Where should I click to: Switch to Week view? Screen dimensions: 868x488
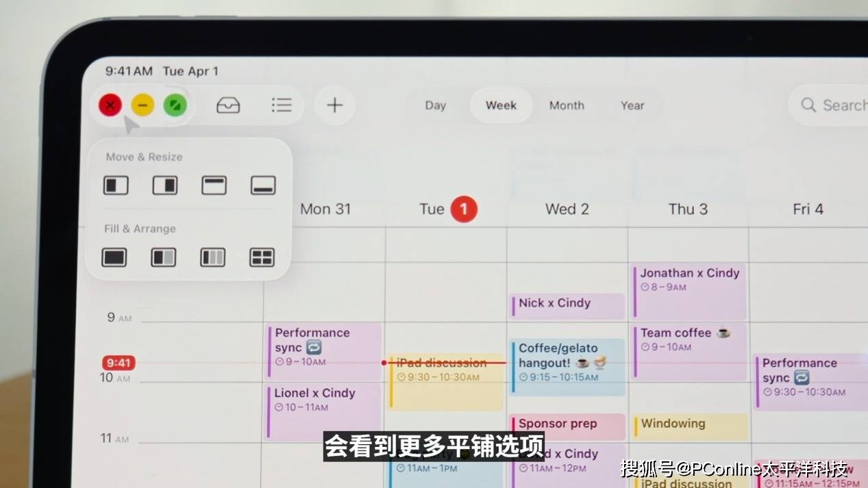pos(501,105)
